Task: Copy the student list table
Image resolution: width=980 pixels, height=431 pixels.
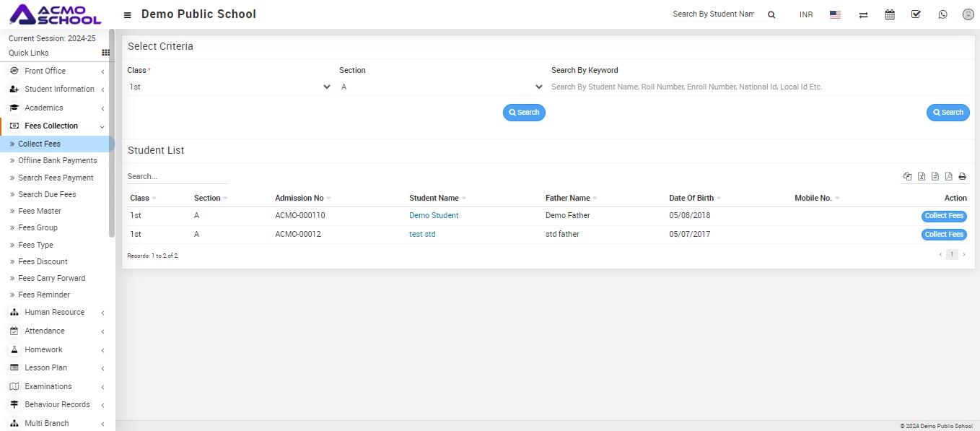Action: coord(908,177)
